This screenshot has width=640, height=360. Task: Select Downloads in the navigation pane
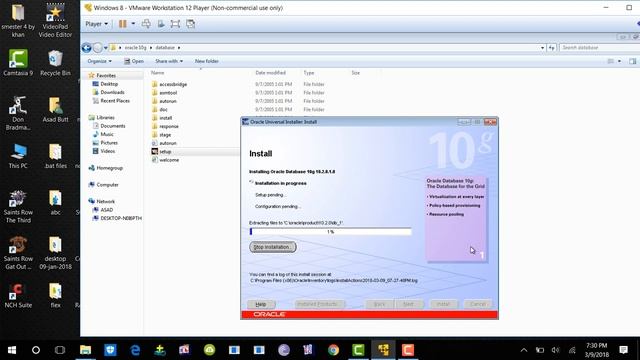click(x=112, y=92)
